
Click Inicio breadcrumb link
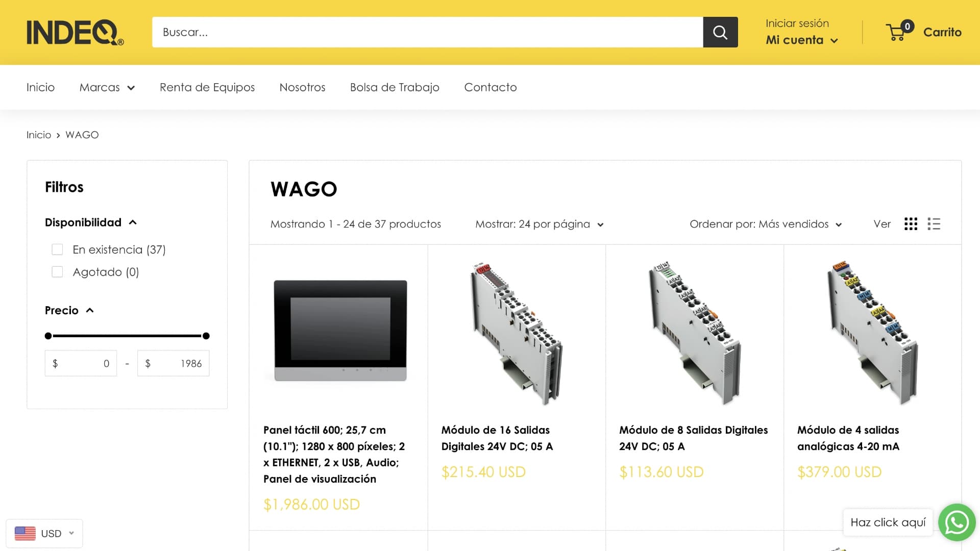click(39, 135)
